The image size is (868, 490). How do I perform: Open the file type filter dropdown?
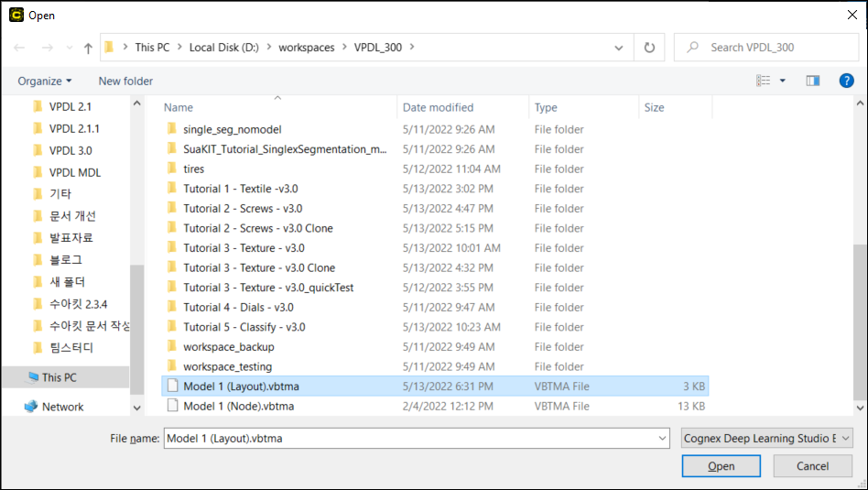point(767,439)
